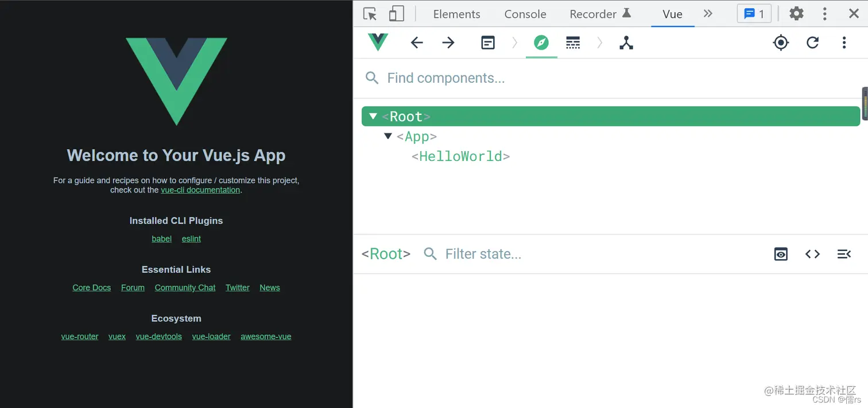Viewport: 868px width, 408px height.
Task: Open the Twitter link
Action: (238, 288)
